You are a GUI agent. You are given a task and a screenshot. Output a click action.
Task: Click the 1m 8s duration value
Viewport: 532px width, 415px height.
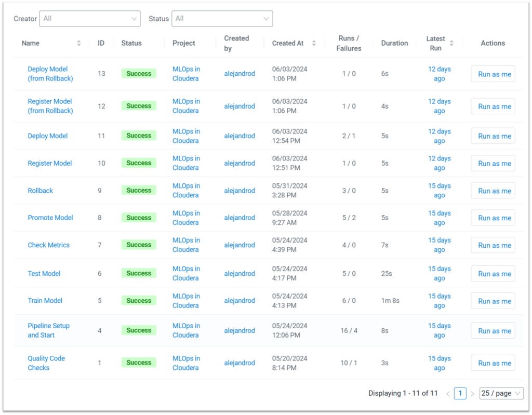pyautogui.click(x=390, y=301)
